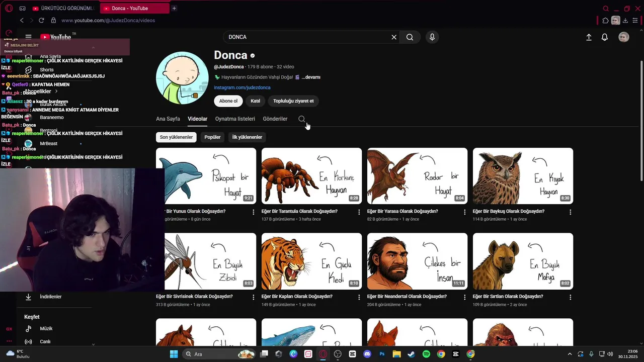This screenshot has height=362, width=644.
Task: Open options for the Yunus video
Action: coord(253,212)
